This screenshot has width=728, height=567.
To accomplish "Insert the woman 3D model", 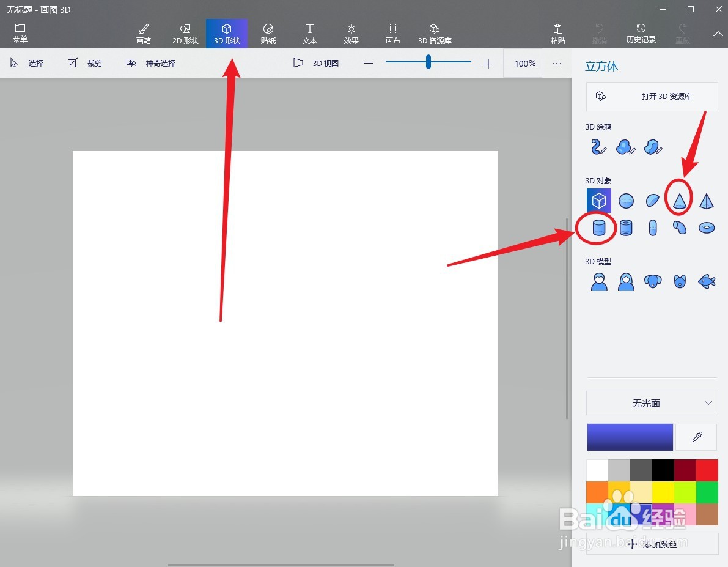I will click(x=626, y=281).
